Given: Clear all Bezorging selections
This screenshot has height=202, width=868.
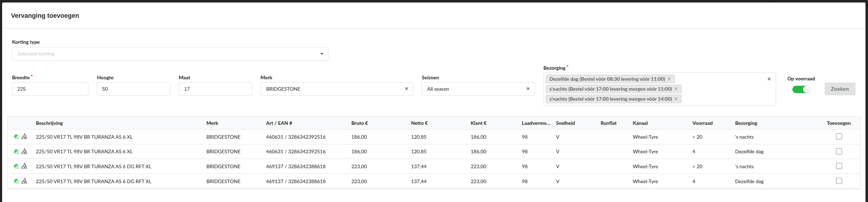Looking at the screenshot, I should 769,79.
